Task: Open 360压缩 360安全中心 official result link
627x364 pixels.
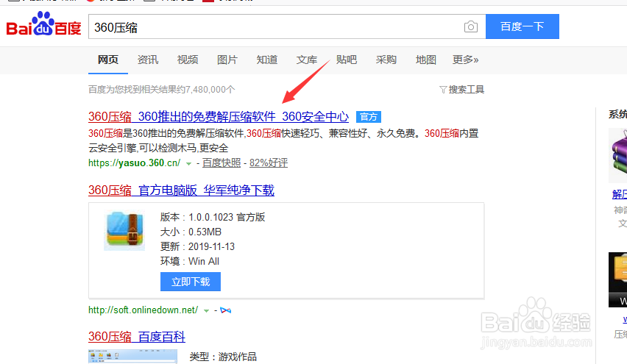Action: (x=219, y=117)
